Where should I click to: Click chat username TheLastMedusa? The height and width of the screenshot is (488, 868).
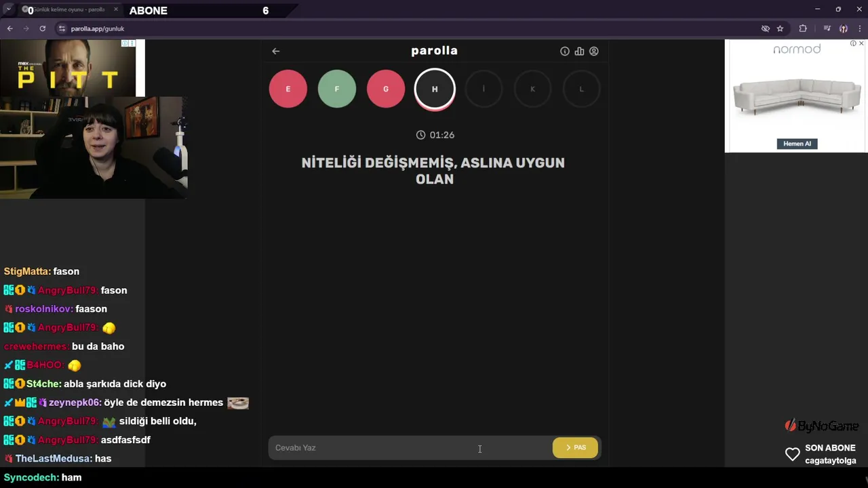point(54,459)
